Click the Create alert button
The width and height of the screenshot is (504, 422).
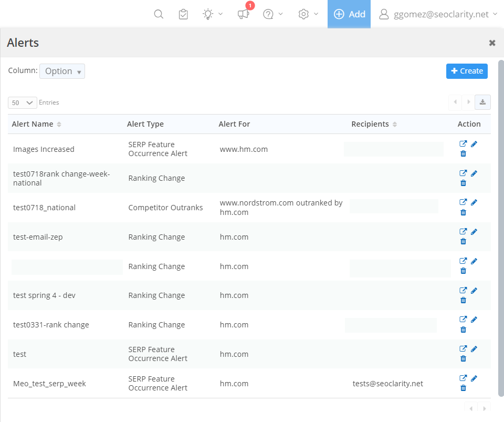click(467, 71)
